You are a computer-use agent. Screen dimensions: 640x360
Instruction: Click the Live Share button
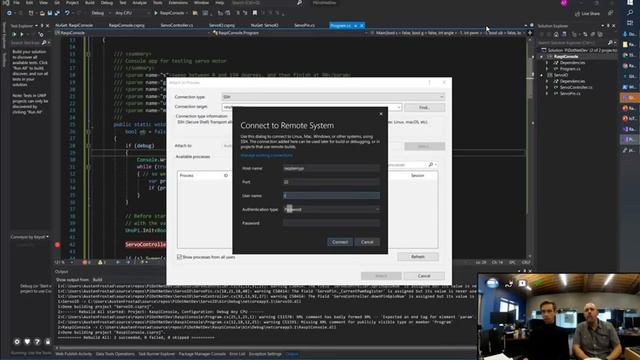[587, 13]
